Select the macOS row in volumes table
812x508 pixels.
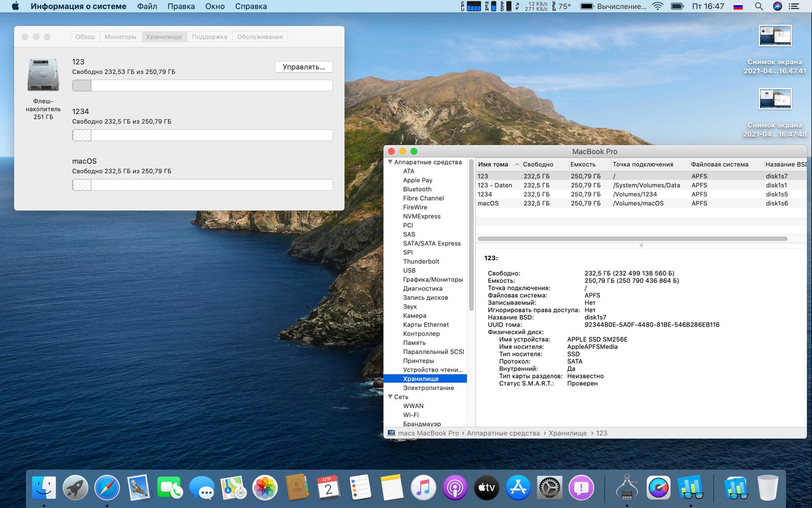[x=641, y=203]
